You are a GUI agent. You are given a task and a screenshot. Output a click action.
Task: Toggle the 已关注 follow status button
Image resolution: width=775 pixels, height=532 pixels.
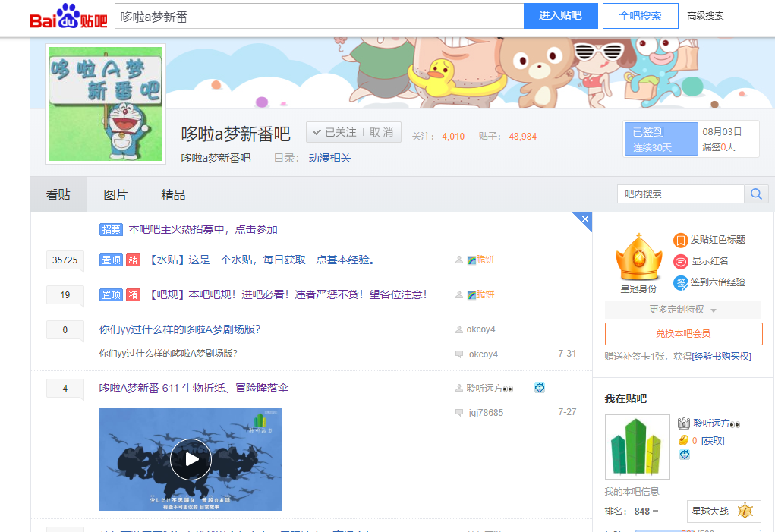(x=334, y=132)
